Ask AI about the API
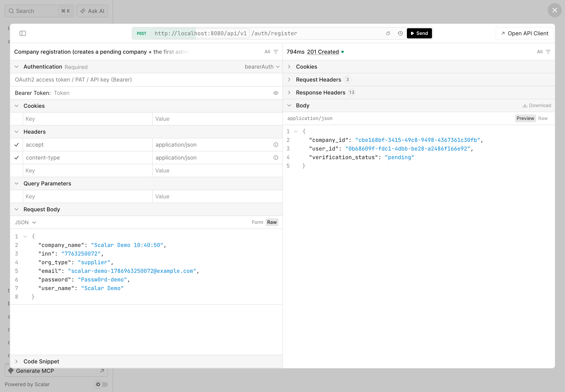Screen dimensions: 565x392 pos(92,11)
